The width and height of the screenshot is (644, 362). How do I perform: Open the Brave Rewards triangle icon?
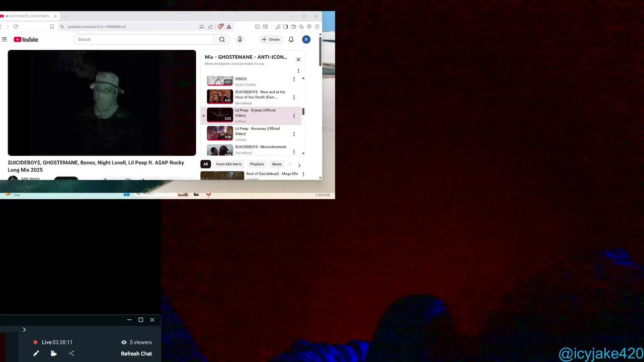(229, 27)
